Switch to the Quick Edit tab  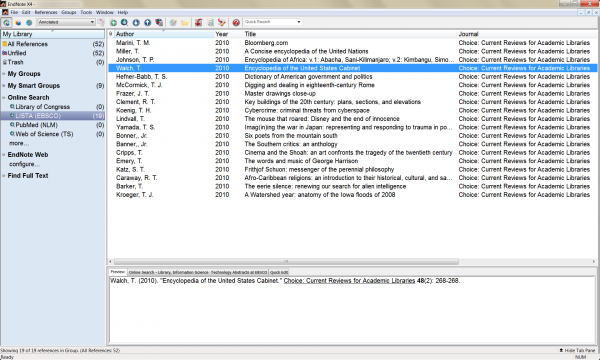click(279, 272)
